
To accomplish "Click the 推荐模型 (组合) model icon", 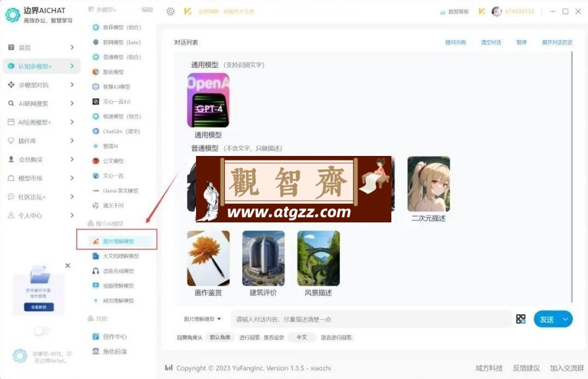I will click(95, 28).
